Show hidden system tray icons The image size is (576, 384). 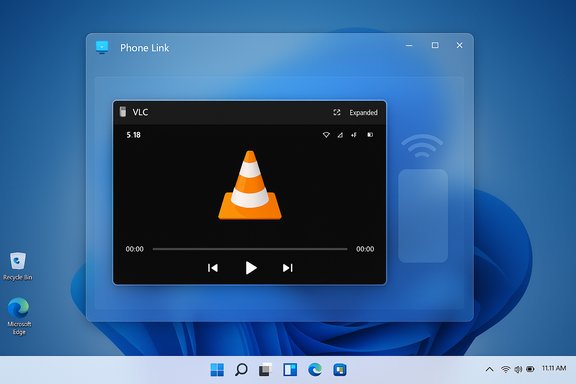(489, 369)
